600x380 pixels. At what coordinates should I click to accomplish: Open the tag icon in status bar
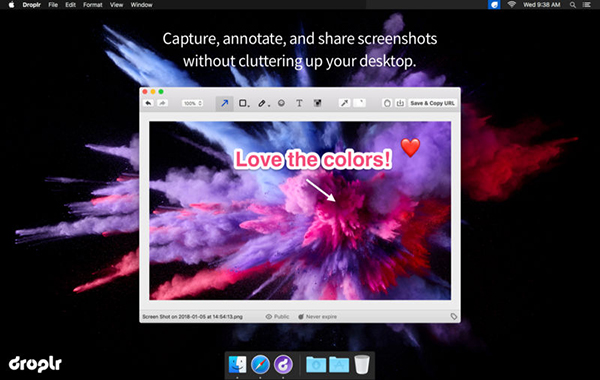(x=454, y=316)
